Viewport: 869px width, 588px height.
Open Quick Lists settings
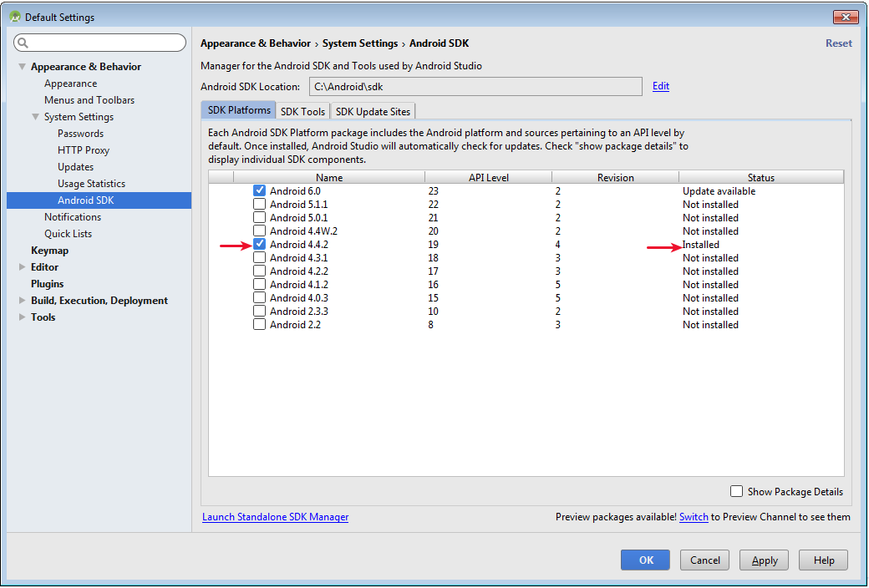click(69, 233)
